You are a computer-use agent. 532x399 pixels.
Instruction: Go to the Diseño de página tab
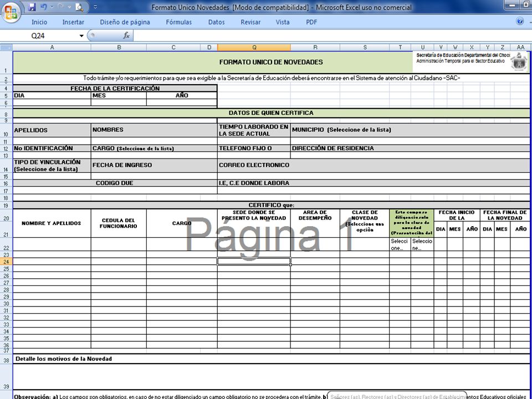point(125,22)
